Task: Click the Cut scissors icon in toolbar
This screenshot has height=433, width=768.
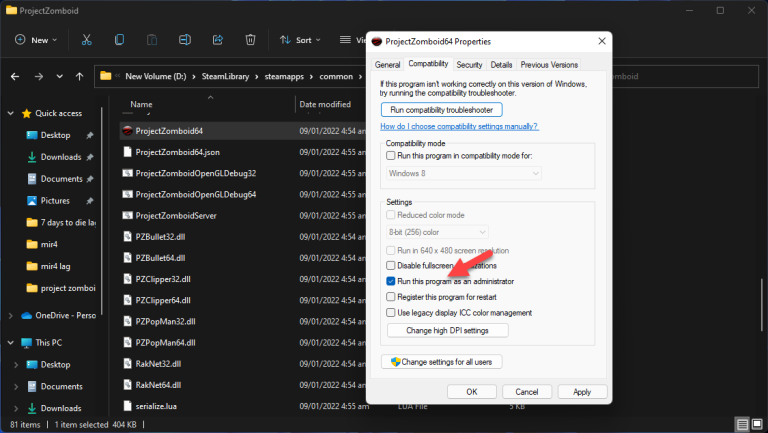Action: coord(87,40)
